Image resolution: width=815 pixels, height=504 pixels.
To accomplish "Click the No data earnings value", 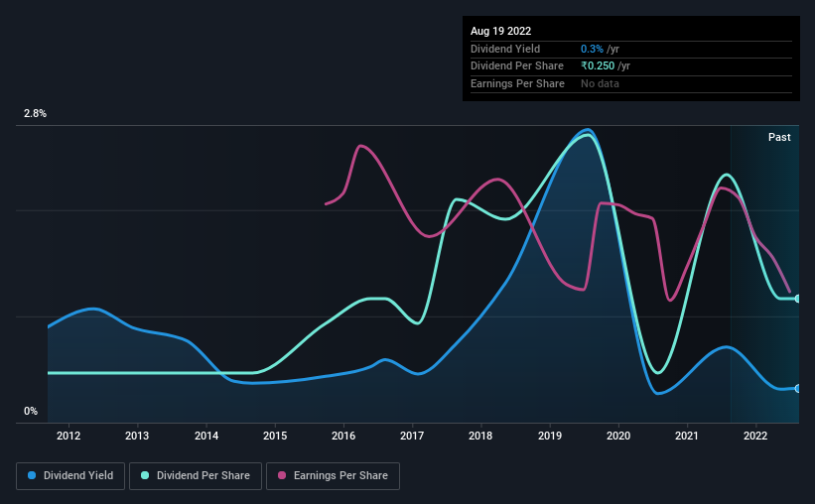I will coord(600,83).
